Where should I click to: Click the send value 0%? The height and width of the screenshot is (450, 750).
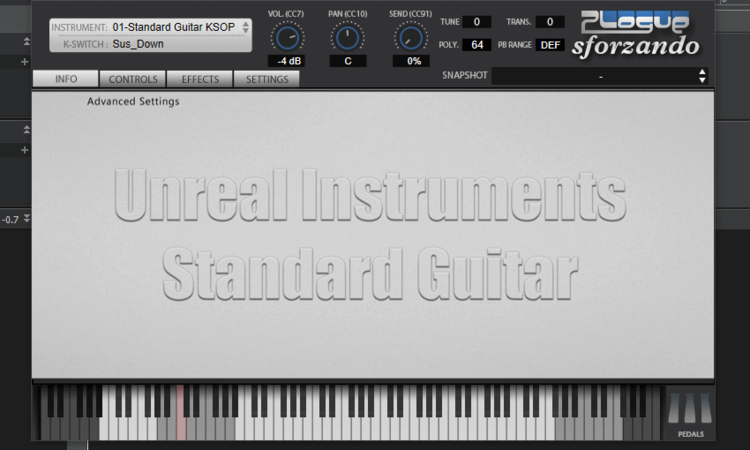(x=413, y=61)
